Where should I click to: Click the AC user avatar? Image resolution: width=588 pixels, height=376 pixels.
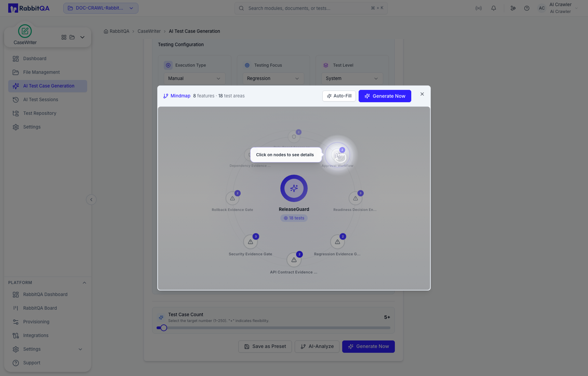[x=542, y=8]
